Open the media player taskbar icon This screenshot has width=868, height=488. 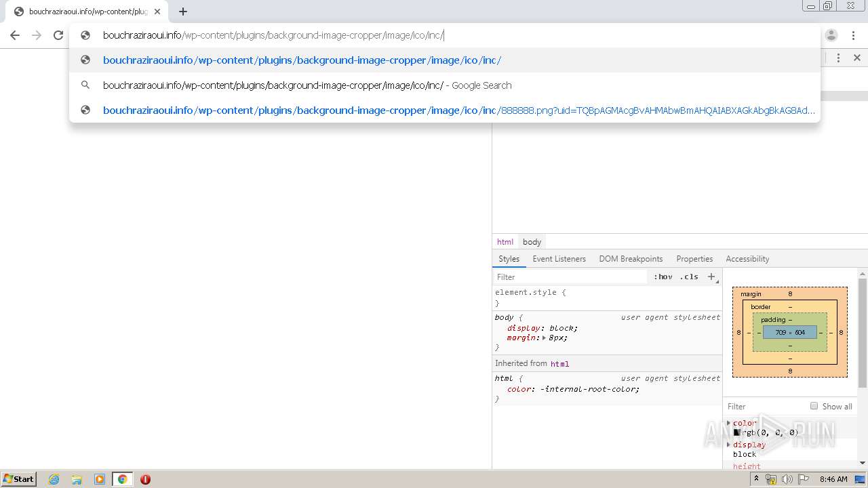(x=100, y=479)
